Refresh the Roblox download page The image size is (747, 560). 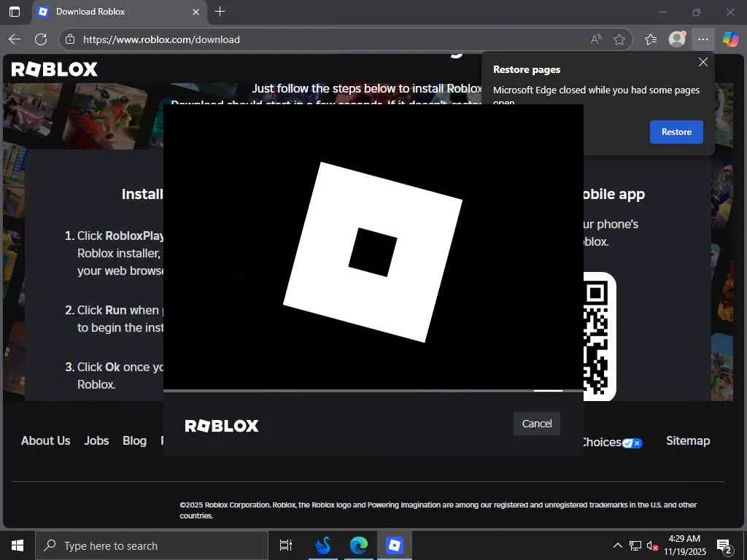[x=41, y=39]
